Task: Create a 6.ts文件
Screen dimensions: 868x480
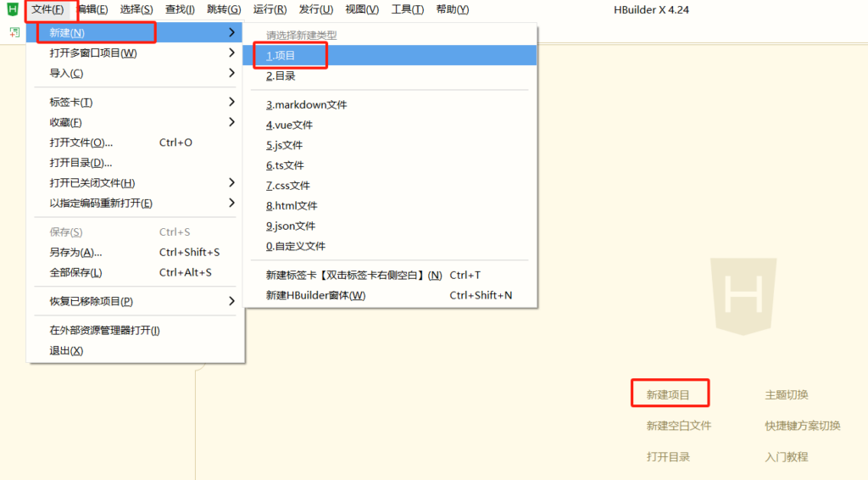Action: tap(390, 165)
